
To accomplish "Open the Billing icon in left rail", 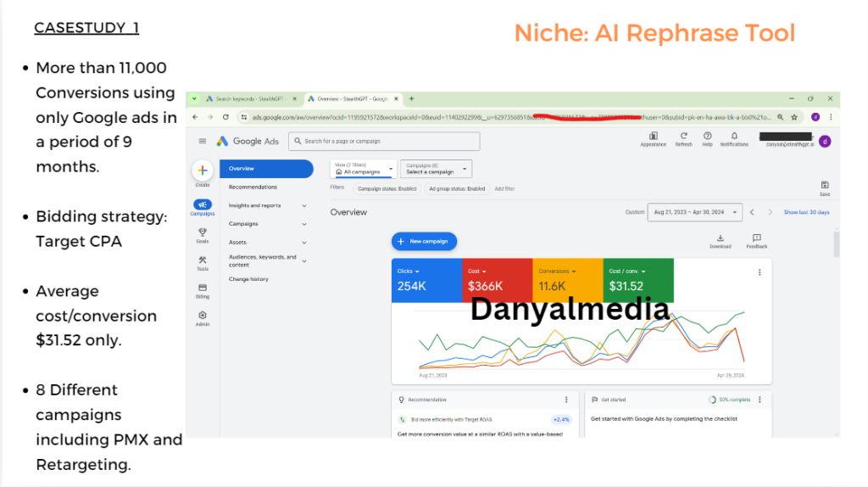I will (x=203, y=288).
